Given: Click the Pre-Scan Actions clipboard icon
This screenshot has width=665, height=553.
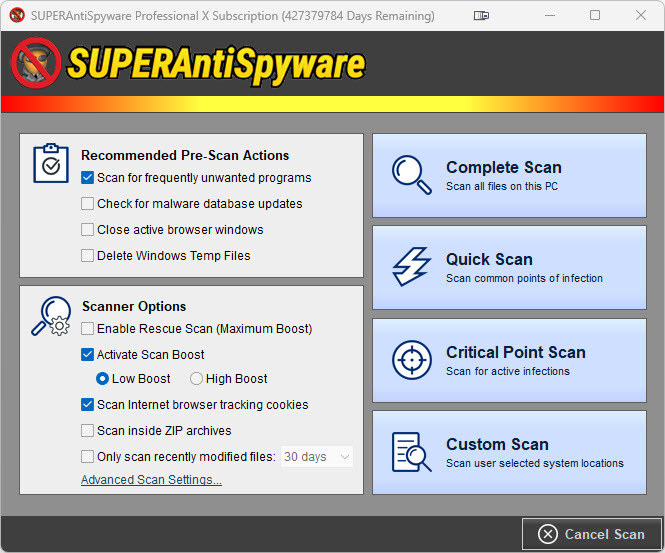Looking at the screenshot, I should coord(51,163).
